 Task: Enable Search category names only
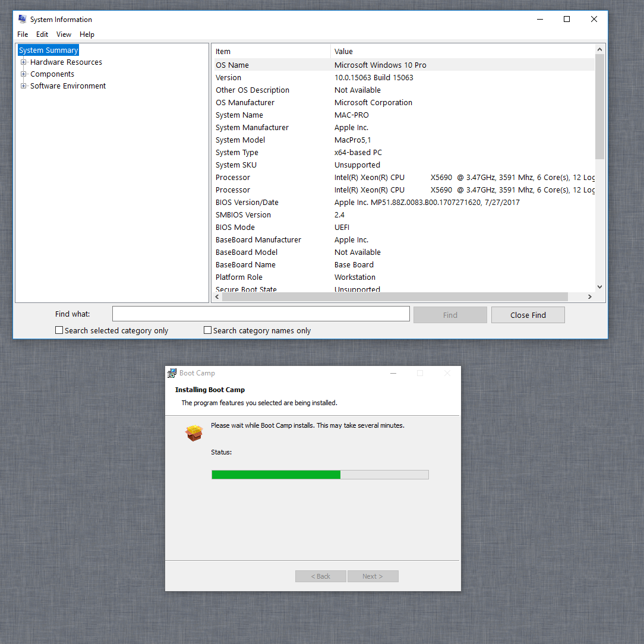pos(208,330)
